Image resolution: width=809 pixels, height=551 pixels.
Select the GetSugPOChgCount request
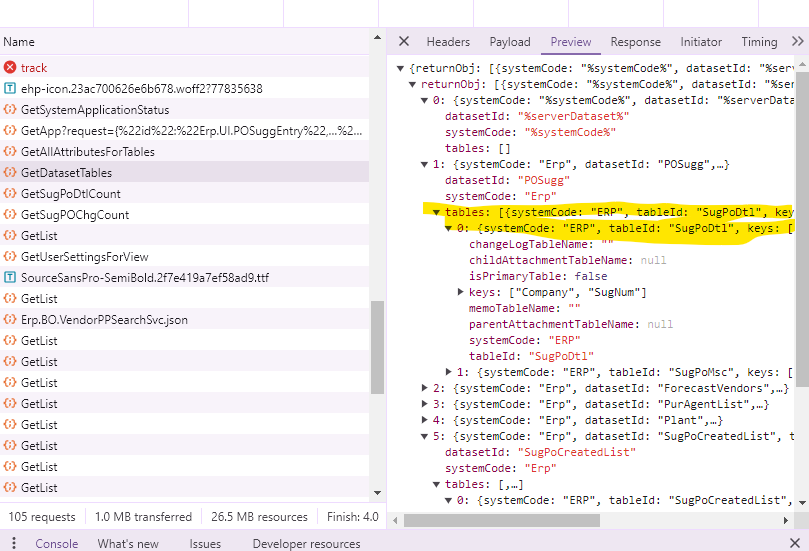(184, 215)
